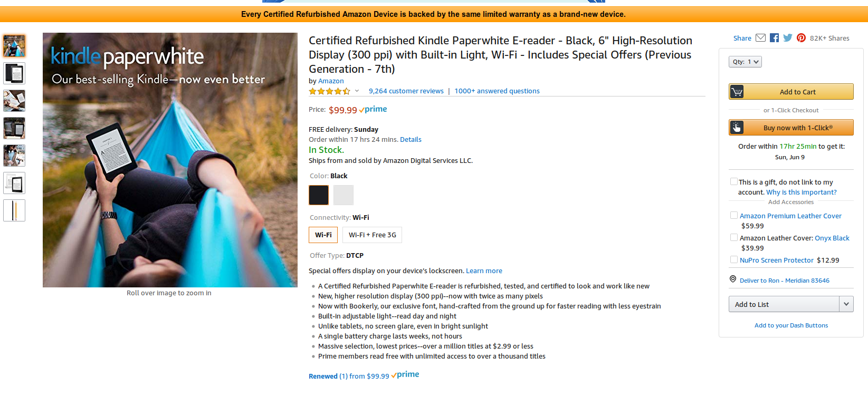Viewport: 868px width, 415px height.
Task: Enable the NuPro Screen Protector add-on
Action: [733, 259]
